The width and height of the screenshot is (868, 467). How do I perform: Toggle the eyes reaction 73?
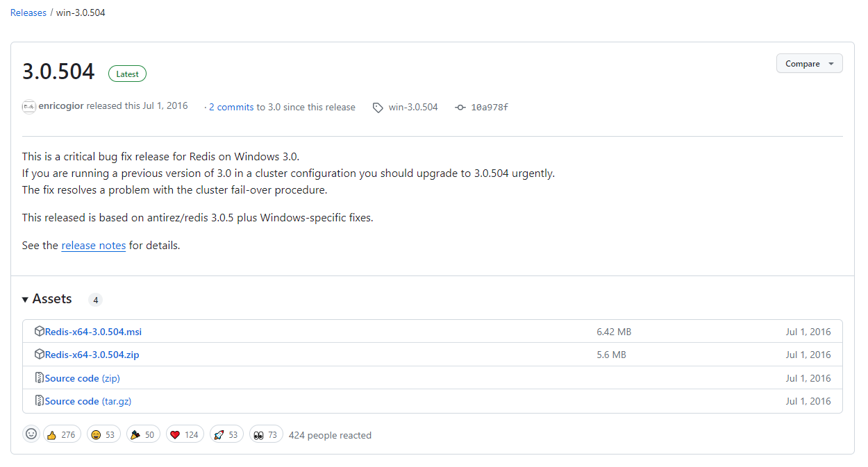pos(266,434)
